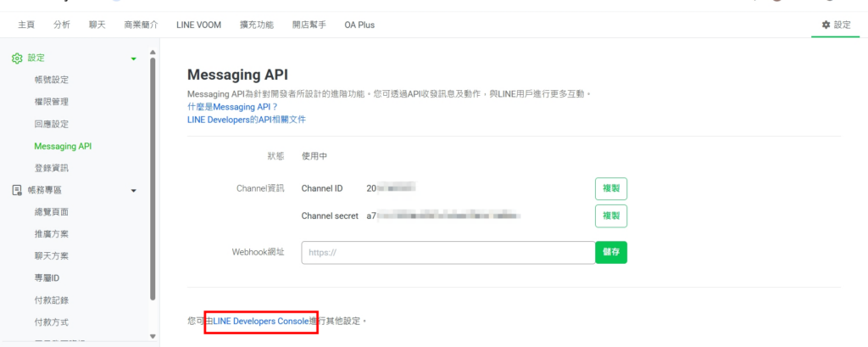Select 登錄資訊 in the sidebar
Viewport: 868px width, 347px height.
click(52, 168)
